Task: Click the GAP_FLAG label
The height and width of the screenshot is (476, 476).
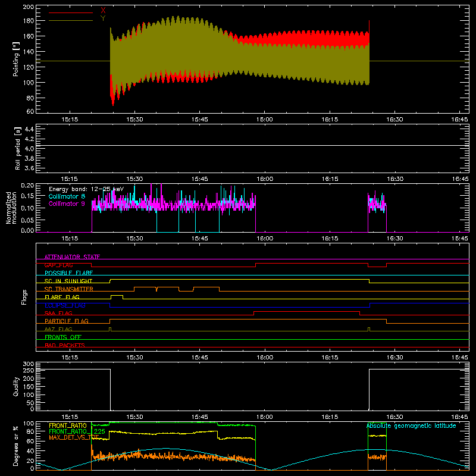Action: (58, 265)
